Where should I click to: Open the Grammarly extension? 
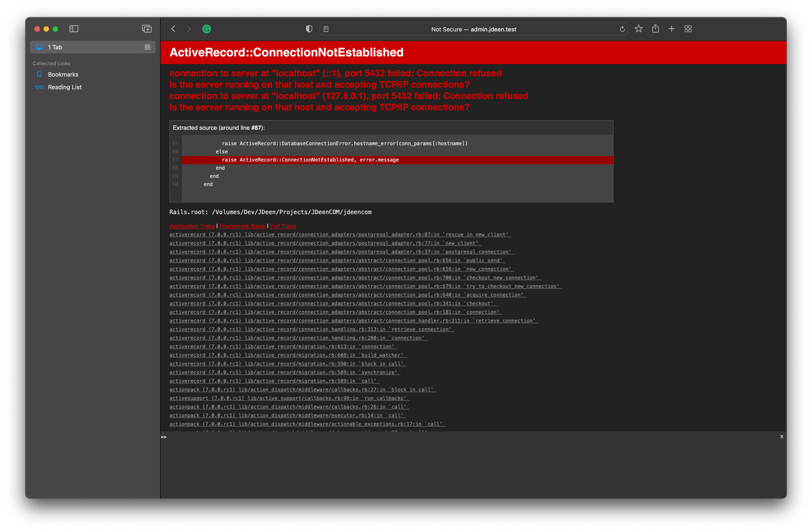pos(207,29)
